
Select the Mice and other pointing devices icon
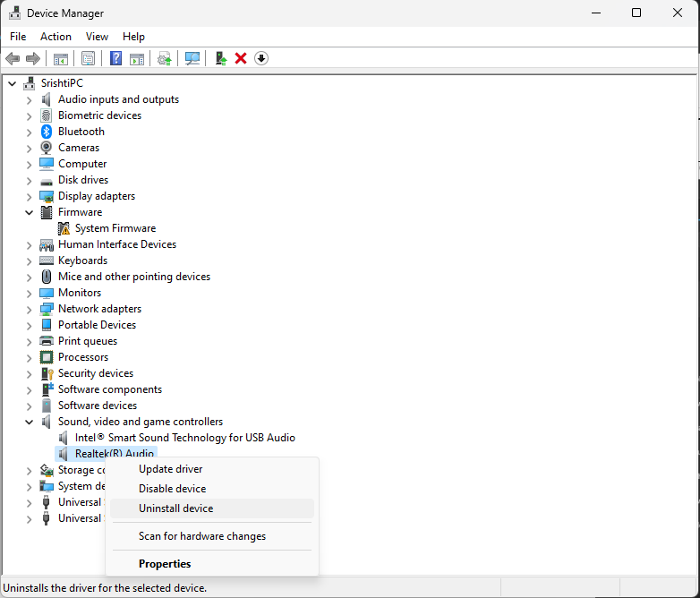[x=47, y=277]
